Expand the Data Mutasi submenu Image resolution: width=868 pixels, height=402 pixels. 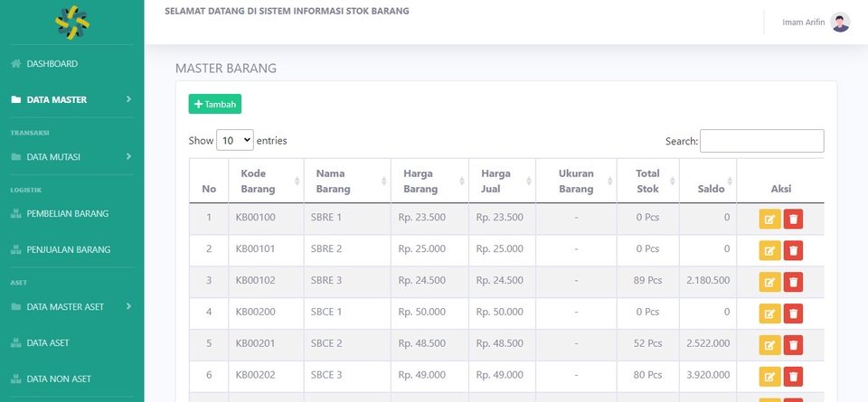tap(71, 157)
